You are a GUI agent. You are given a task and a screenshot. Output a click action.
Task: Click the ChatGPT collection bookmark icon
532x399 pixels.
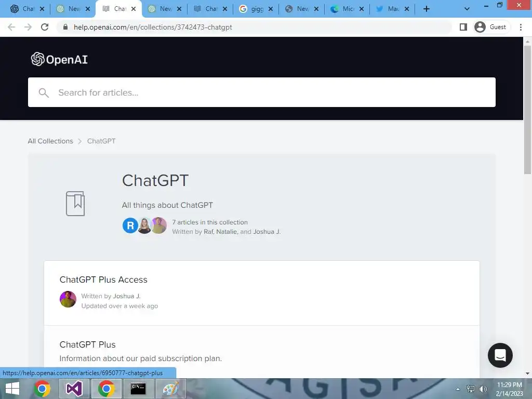75,204
